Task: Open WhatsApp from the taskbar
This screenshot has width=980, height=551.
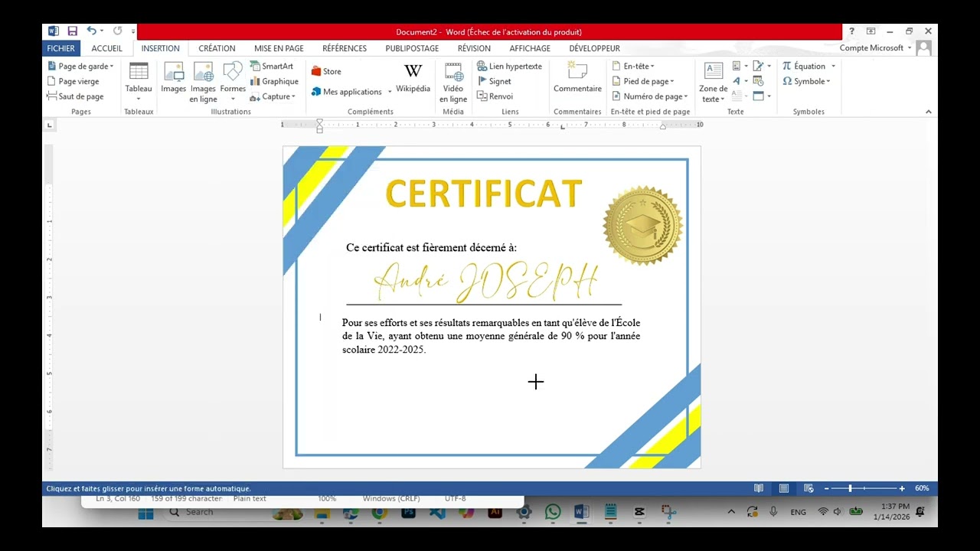Action: coord(553,512)
